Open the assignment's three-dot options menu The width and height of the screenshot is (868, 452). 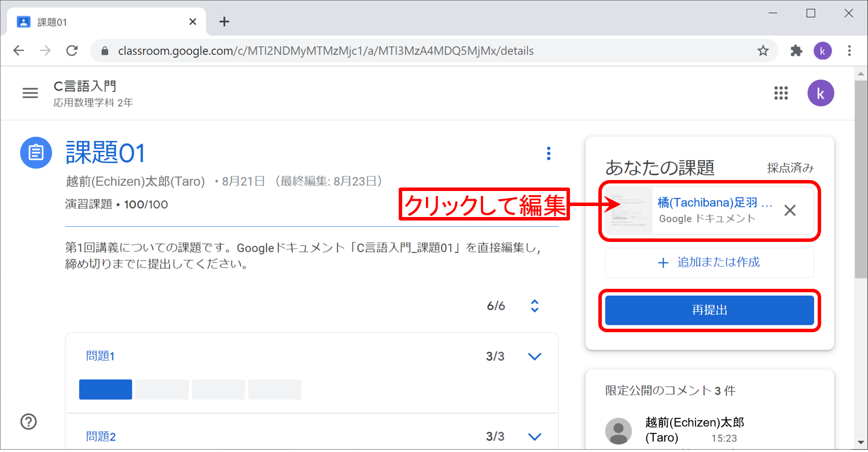549,153
